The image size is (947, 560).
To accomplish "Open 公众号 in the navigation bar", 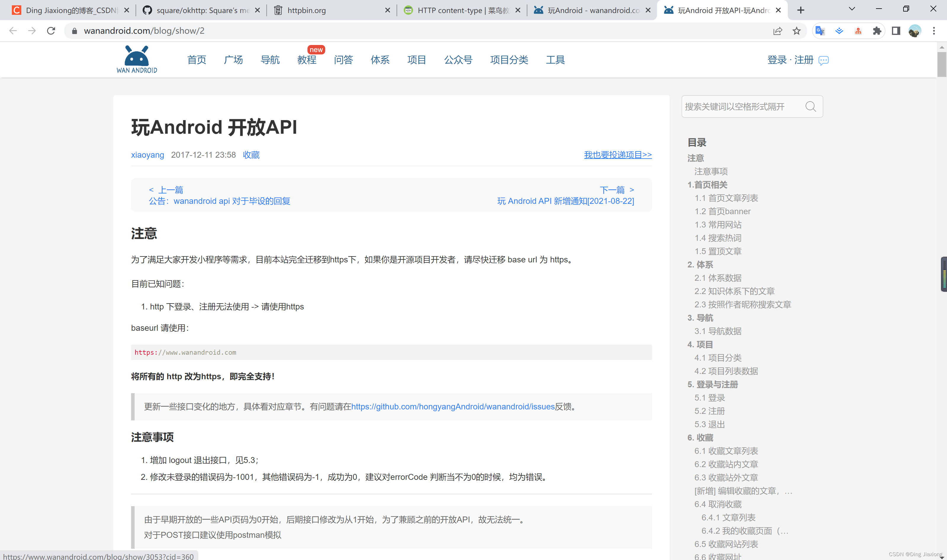I will pos(458,60).
